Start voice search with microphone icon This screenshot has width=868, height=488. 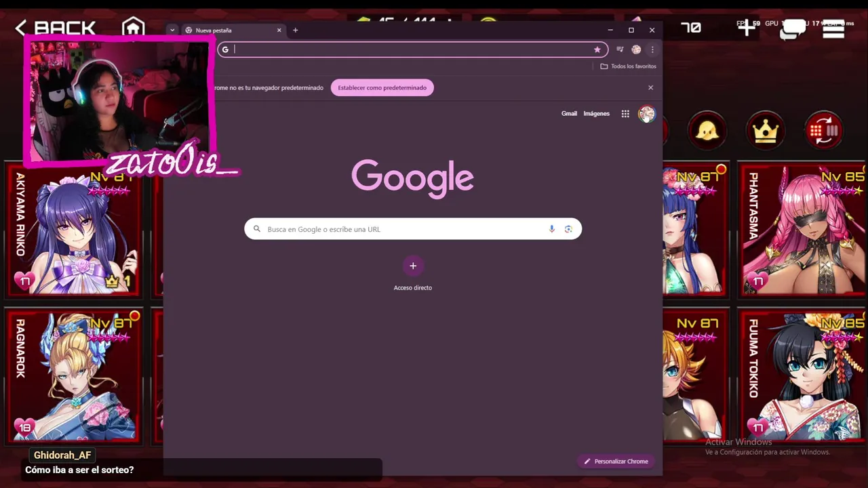click(x=552, y=229)
